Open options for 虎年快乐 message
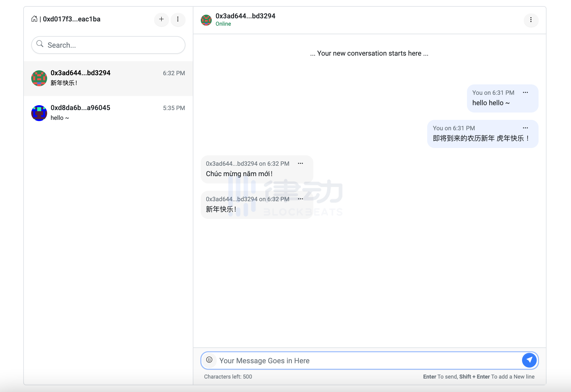 [x=525, y=128]
